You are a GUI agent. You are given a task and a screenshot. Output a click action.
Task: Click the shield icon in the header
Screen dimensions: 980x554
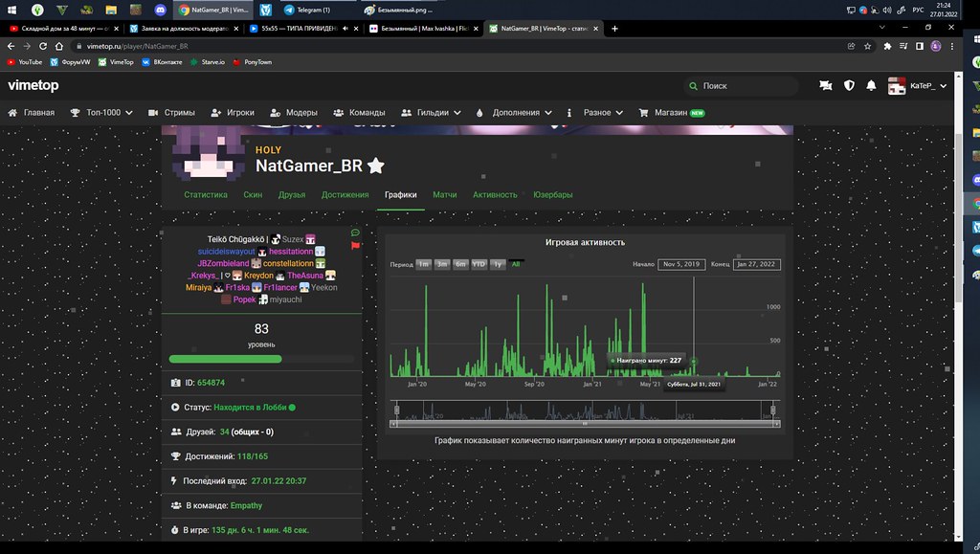tap(849, 86)
